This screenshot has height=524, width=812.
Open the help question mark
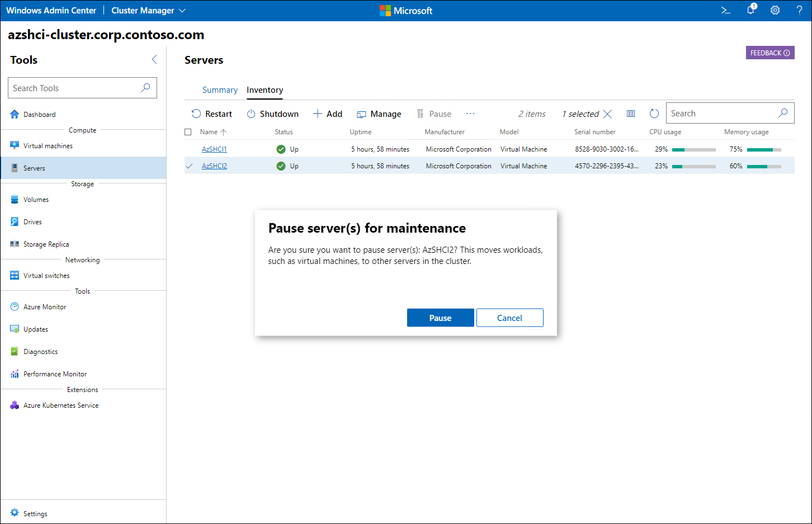click(800, 10)
